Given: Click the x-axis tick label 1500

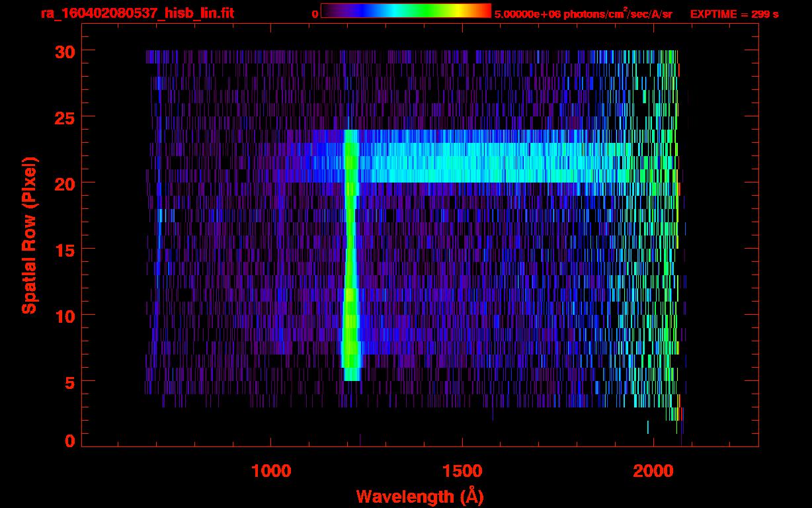Looking at the screenshot, I should coord(463,471).
